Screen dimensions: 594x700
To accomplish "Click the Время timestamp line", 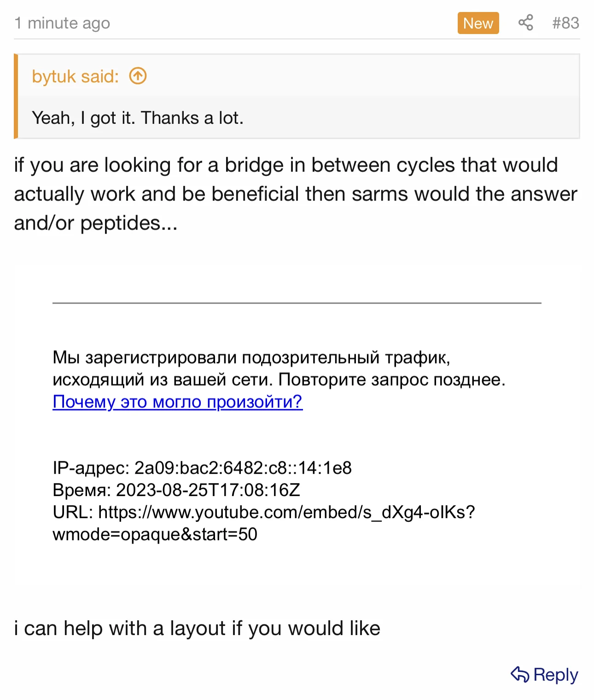I will (176, 490).
